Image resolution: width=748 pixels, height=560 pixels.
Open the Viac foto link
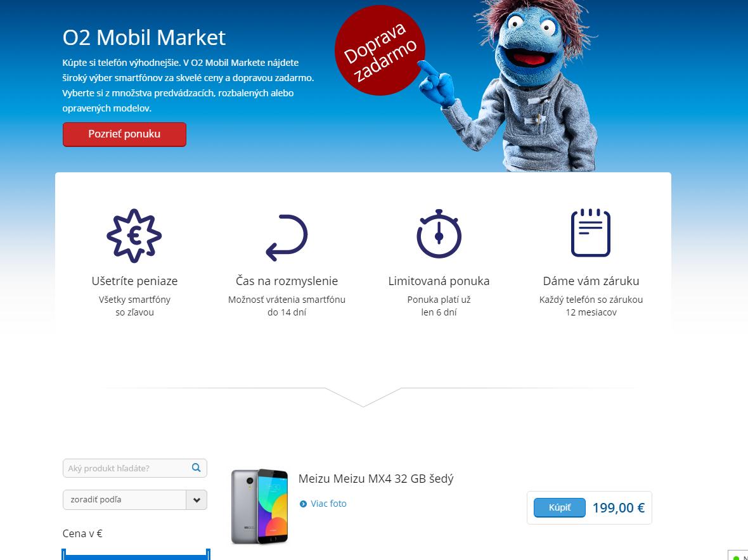tap(328, 504)
